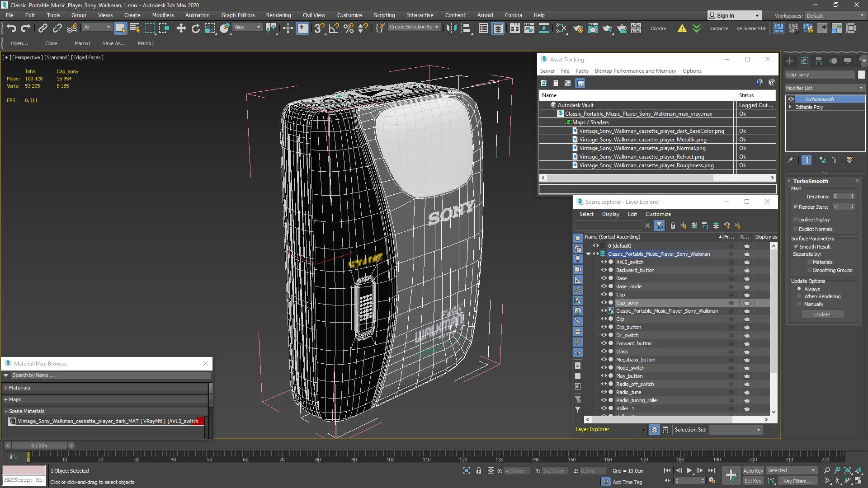The image size is (868, 488).
Task: Open the Rendering menu
Action: [x=278, y=15]
